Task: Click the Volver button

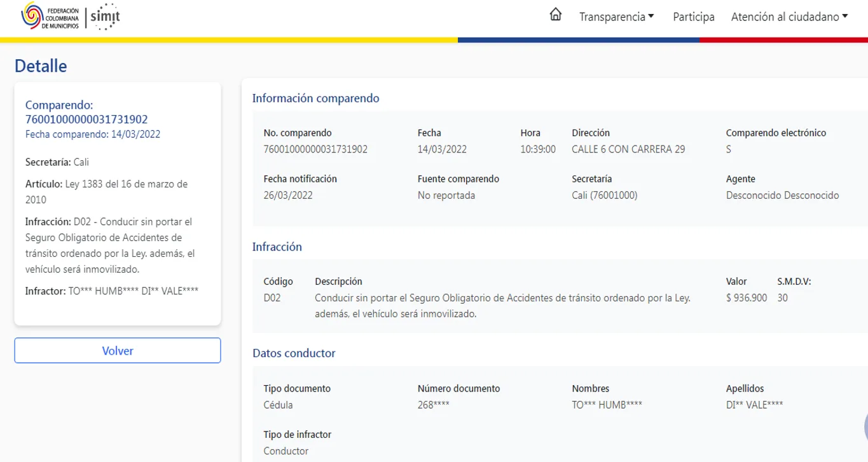Action: coord(118,351)
